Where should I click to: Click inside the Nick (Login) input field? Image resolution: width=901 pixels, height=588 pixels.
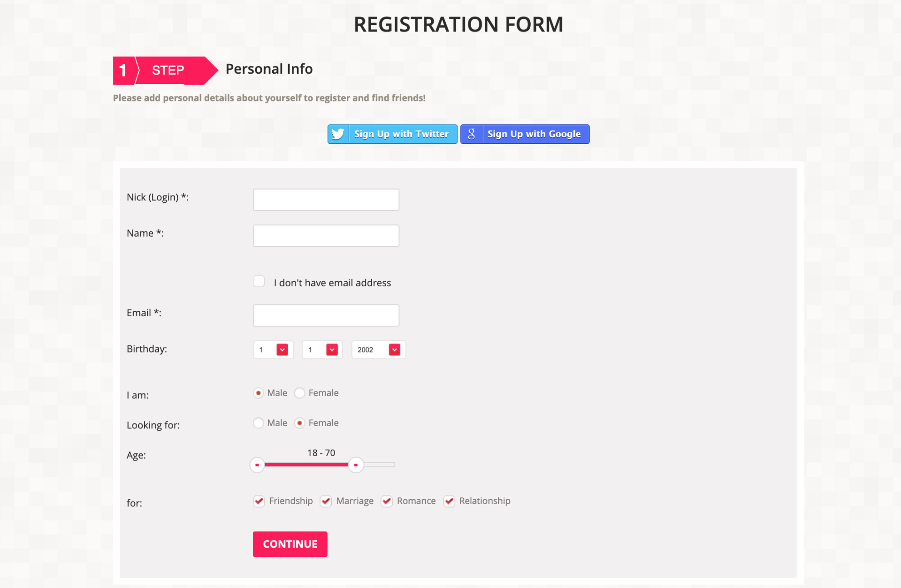pyautogui.click(x=326, y=199)
